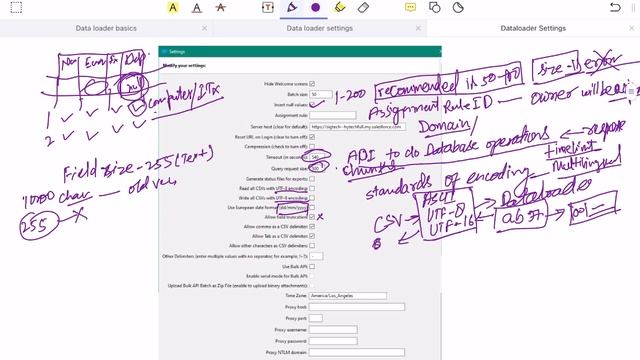The height and width of the screenshot is (360, 640).
Task: Open the purple pen color picker
Action: pos(316,8)
